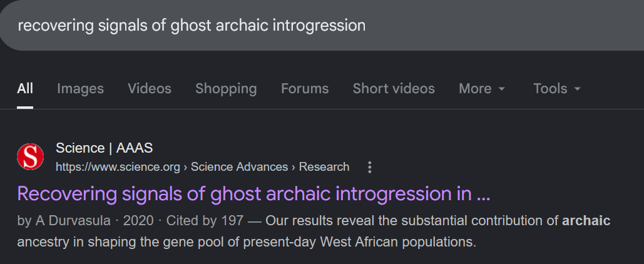
Task: Click the caret arrow next to Tools
Action: pos(577,89)
